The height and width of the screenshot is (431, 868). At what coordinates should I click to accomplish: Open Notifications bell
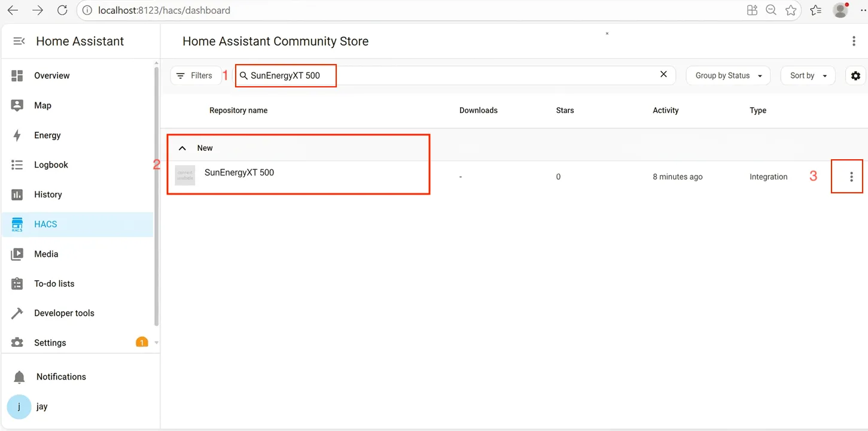20,377
